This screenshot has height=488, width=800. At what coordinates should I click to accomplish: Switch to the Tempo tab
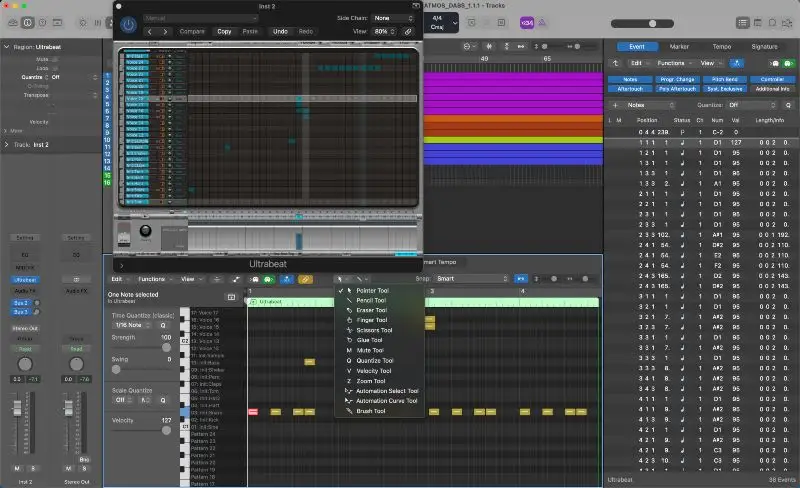(721, 46)
